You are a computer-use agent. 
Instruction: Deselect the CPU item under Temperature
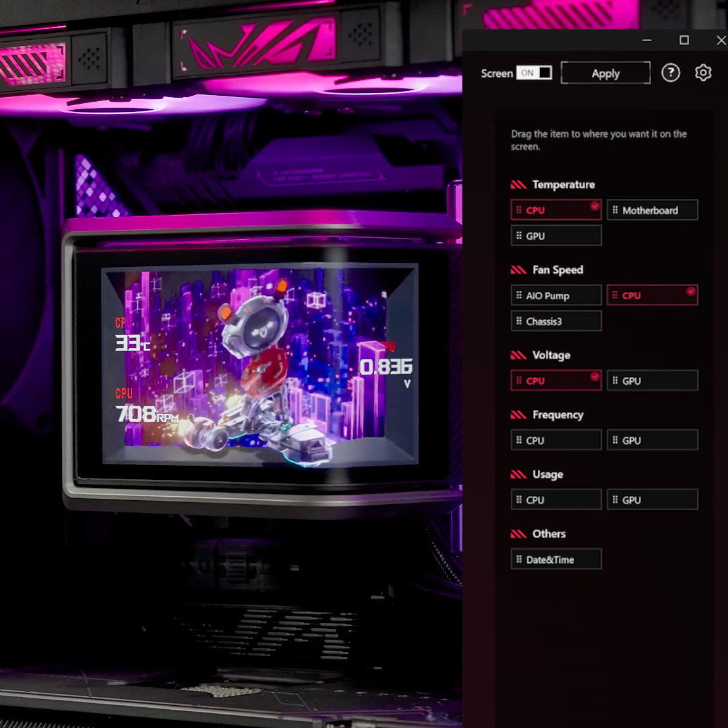pos(556,210)
